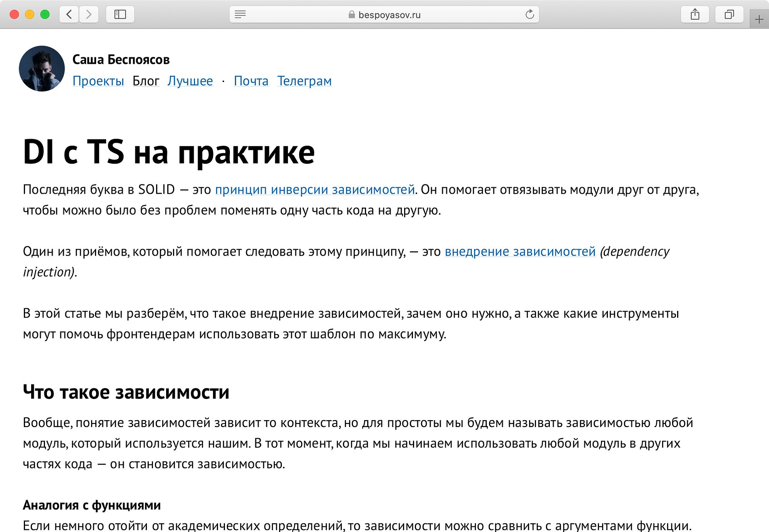Open the Блог navigation item
The height and width of the screenshot is (532, 769).
point(146,81)
